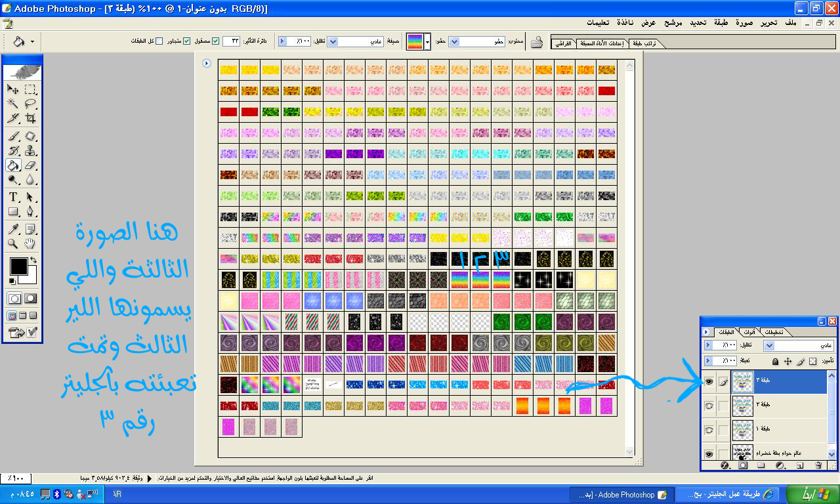Delete layer using the trash icon
The image size is (840, 504).
818,465
